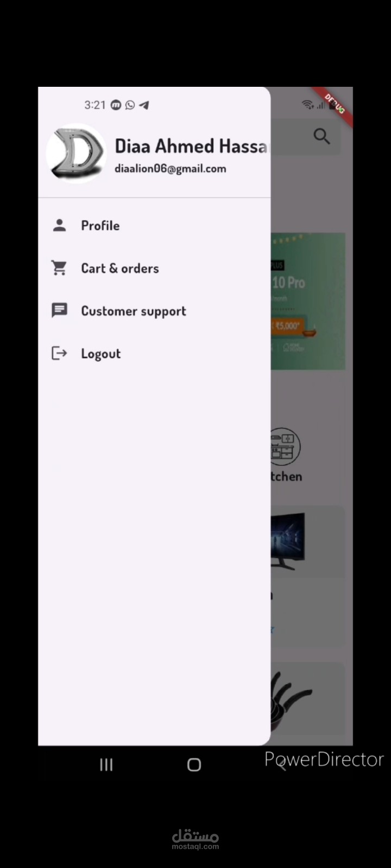Tap the chat bubble support icon
Viewport: 391px width, 868px height.
coord(59,310)
